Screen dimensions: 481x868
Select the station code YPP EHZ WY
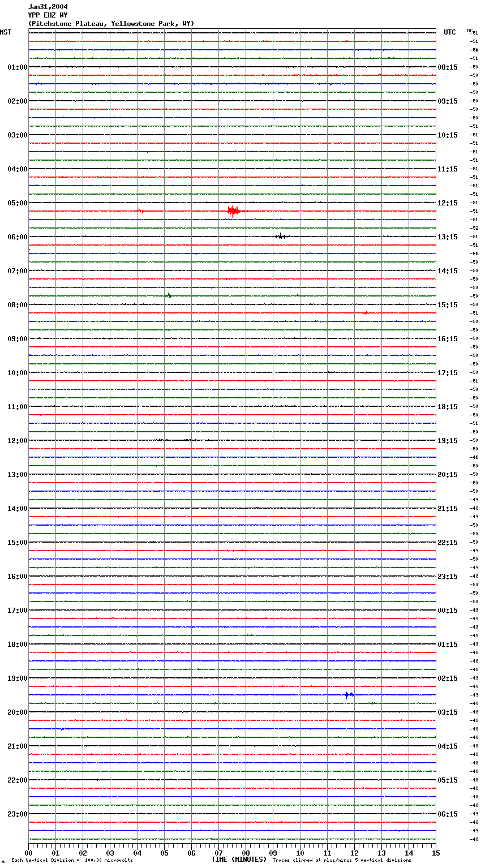(48, 15)
